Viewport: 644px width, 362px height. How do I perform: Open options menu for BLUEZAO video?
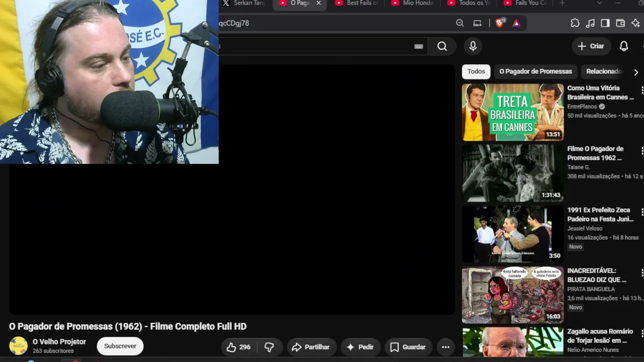[642, 273]
